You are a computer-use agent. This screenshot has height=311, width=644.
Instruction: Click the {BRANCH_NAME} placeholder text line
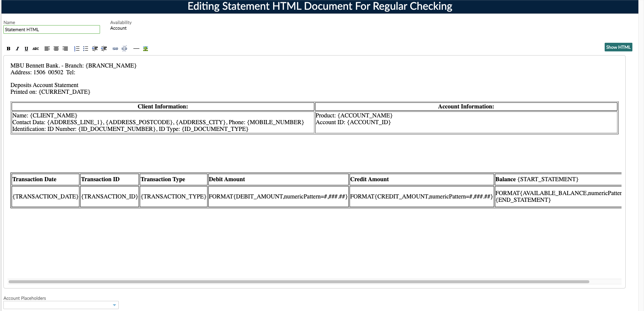tap(73, 65)
